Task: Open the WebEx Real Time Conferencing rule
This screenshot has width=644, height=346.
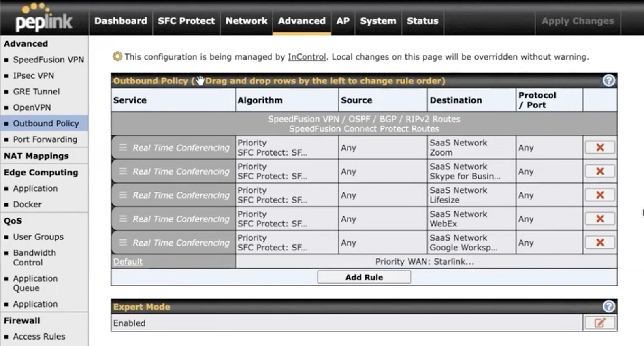Action: (x=181, y=219)
